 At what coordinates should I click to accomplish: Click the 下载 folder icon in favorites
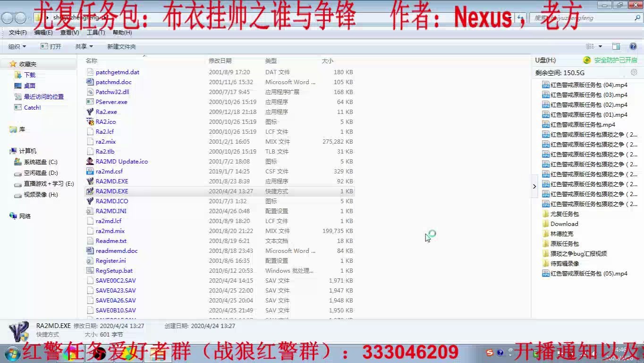point(18,75)
